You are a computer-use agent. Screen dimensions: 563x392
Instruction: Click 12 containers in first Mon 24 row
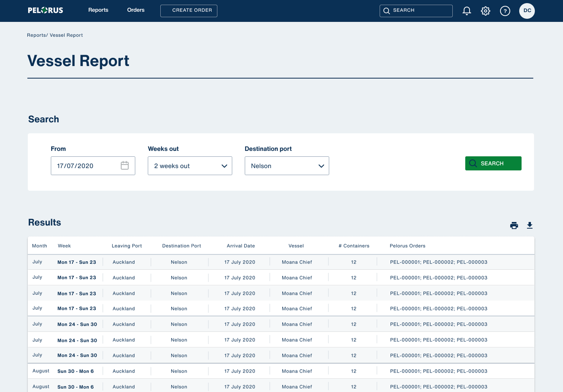coord(353,324)
